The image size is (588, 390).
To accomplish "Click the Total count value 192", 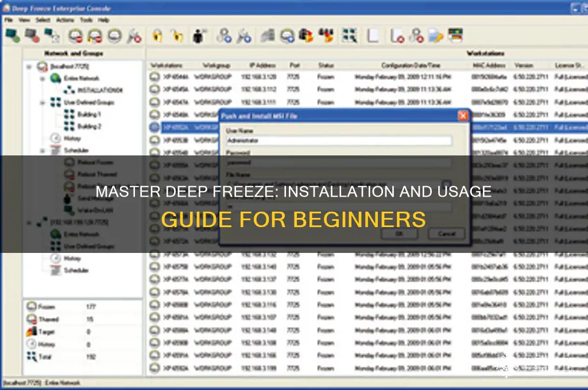I will (91, 357).
